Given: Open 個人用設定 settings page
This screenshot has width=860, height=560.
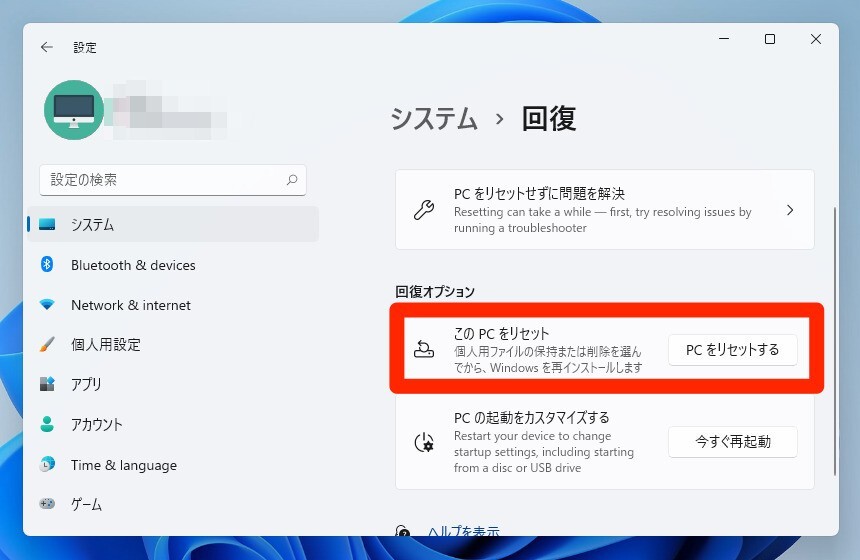Looking at the screenshot, I should (x=173, y=344).
